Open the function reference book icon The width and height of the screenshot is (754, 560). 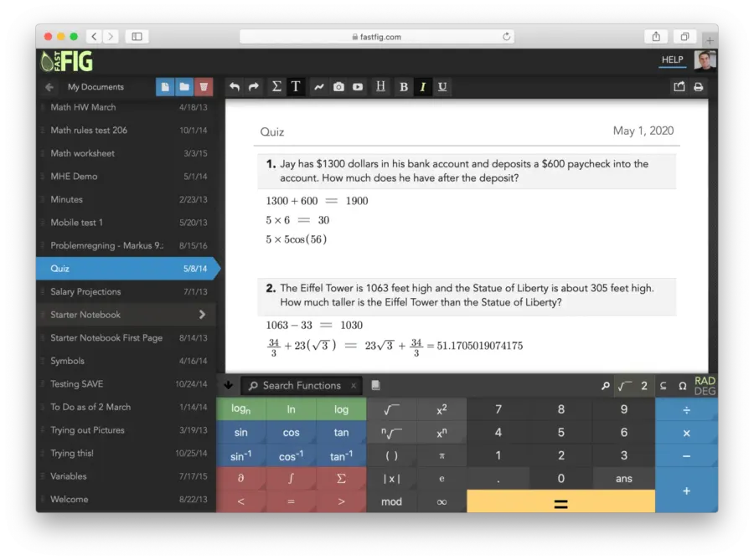[375, 385]
